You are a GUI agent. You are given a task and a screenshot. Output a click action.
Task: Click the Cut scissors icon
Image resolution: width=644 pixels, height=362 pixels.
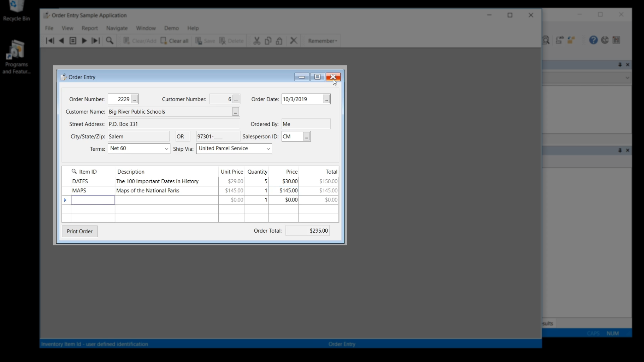pos(257,41)
